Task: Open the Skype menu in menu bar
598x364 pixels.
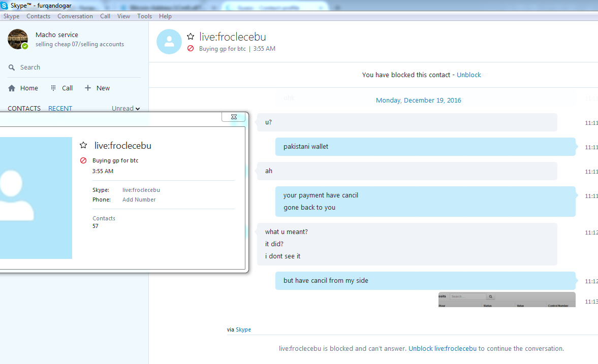Action: (x=12, y=16)
